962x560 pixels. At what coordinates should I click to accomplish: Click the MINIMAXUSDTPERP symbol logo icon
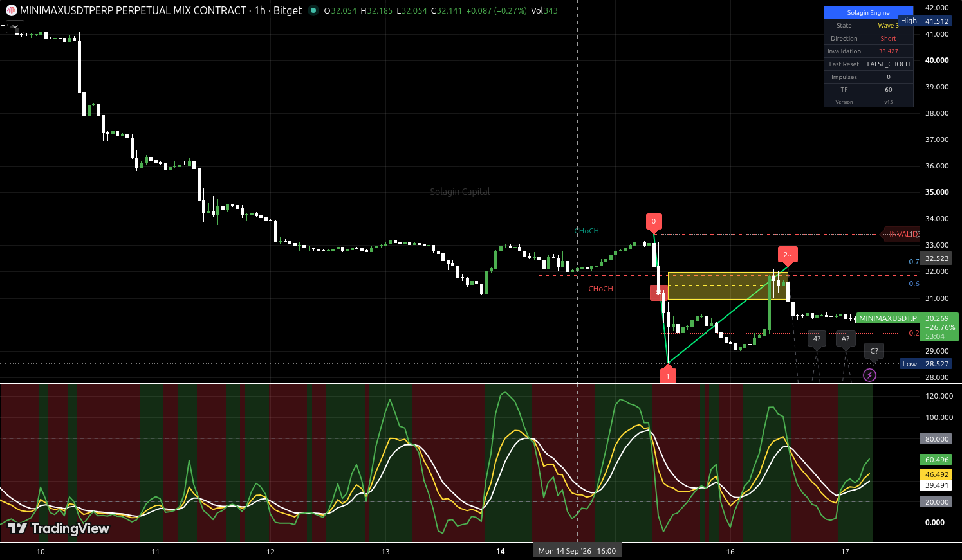[12, 10]
